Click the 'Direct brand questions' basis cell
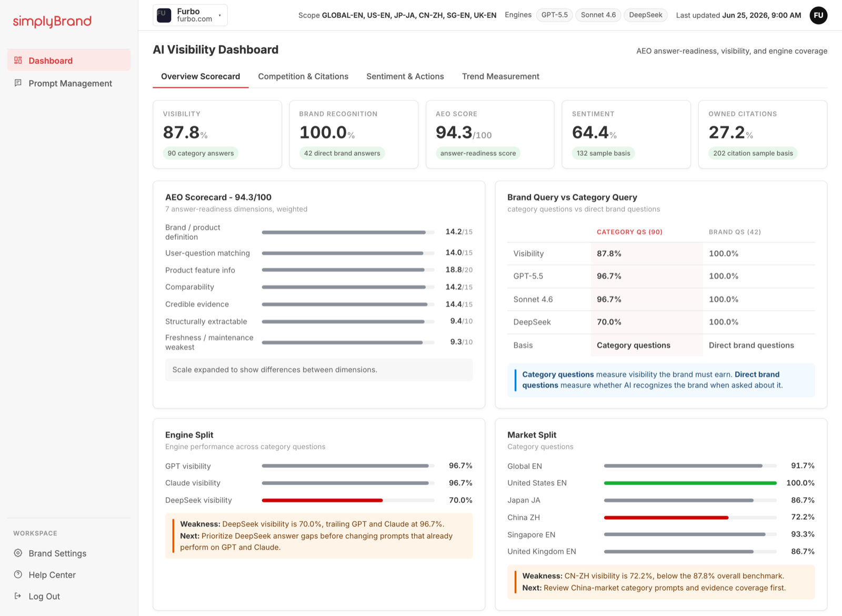 click(x=758, y=345)
